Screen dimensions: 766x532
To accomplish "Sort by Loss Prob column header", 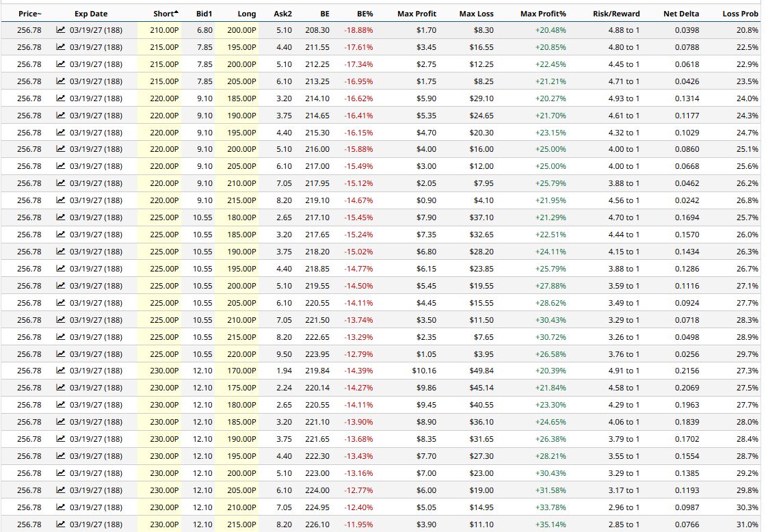I will click(x=740, y=14).
